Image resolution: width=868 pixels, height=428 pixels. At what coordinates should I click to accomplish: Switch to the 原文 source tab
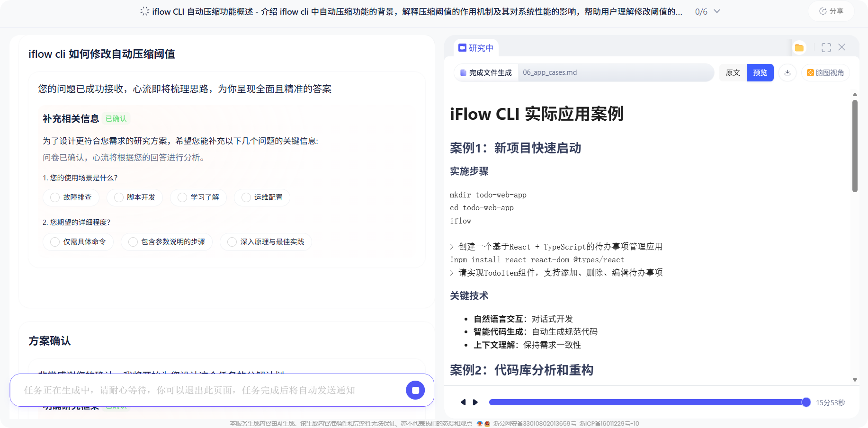(x=733, y=73)
